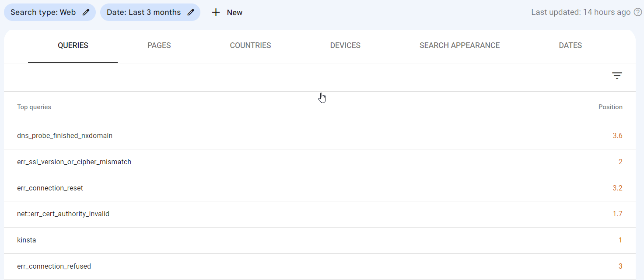Screen dimensions: 644x280
Task: Open the table filter funnel icon
Action: (617, 76)
